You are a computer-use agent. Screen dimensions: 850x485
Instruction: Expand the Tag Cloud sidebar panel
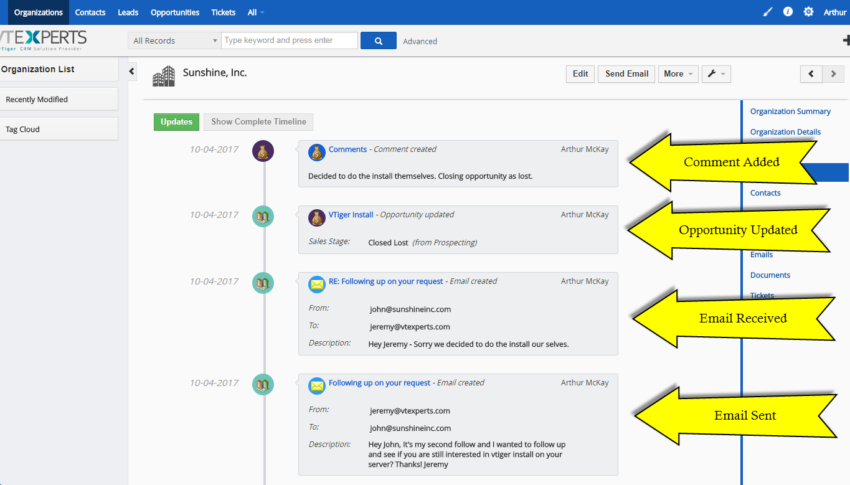pos(59,129)
